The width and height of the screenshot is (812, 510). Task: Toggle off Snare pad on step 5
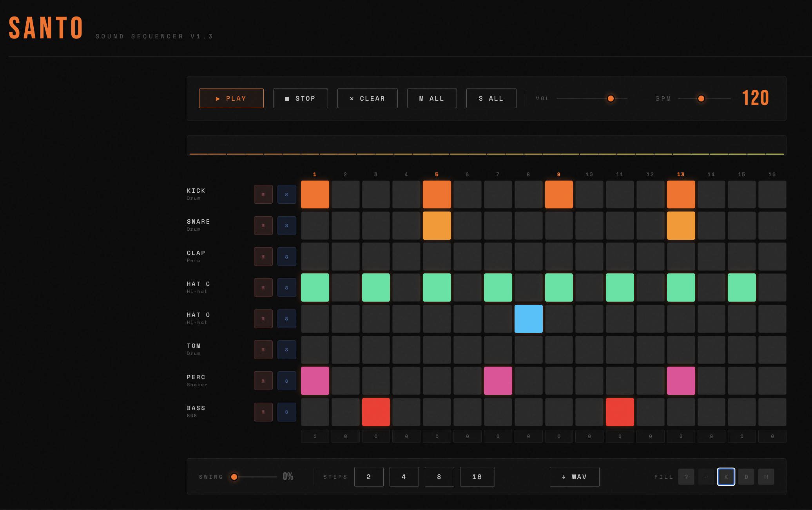point(437,226)
